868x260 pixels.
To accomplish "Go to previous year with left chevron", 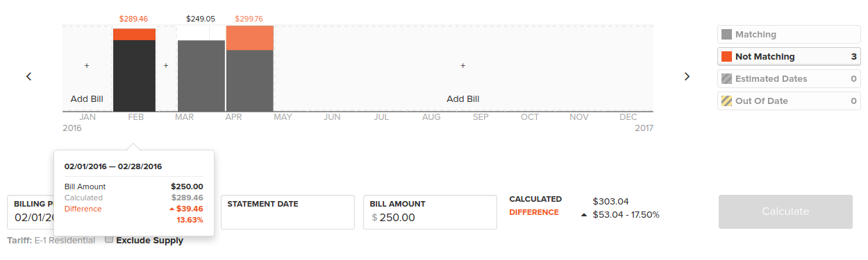I will 28,76.
